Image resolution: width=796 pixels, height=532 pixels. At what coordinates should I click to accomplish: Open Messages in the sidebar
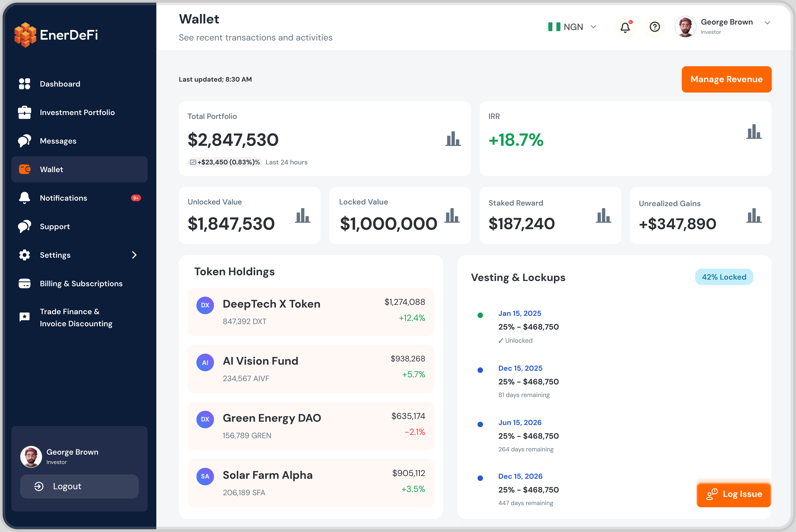(80, 141)
